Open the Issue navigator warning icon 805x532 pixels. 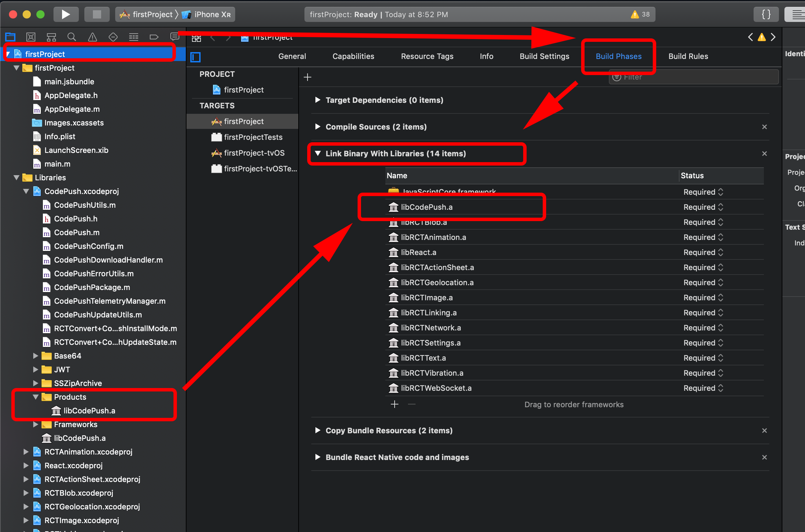click(x=92, y=37)
